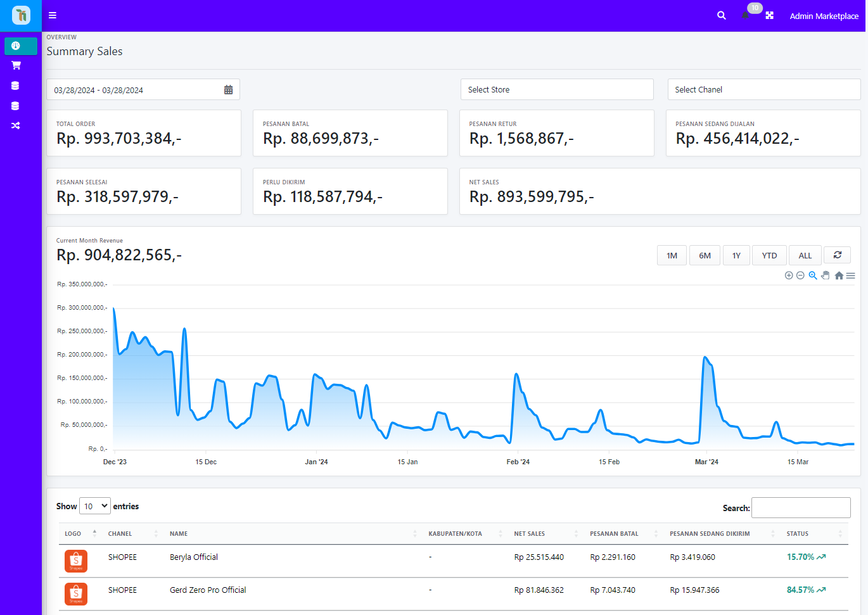Open the Select Chanel dropdown
This screenshot has width=868, height=615.
[x=764, y=89]
